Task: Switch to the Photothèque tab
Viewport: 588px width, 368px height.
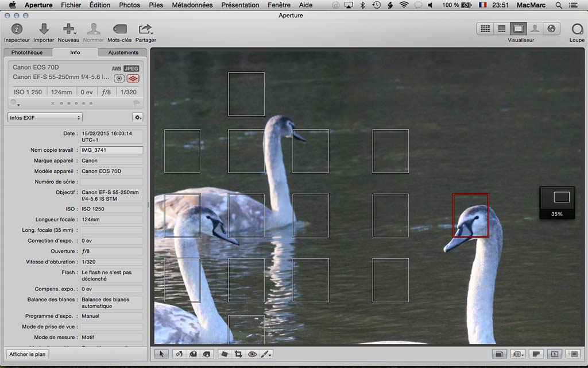Action: (27, 52)
